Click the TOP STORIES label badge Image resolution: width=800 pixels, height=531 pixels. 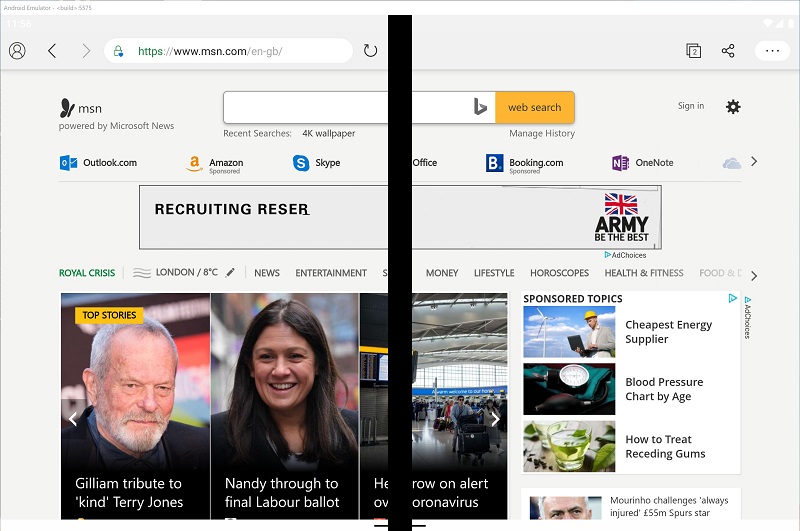point(109,315)
